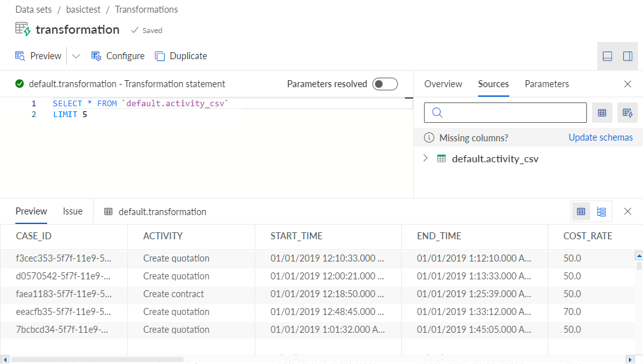Click the END_TIME column header
This screenshot has height=364, width=643.
(x=474, y=236)
